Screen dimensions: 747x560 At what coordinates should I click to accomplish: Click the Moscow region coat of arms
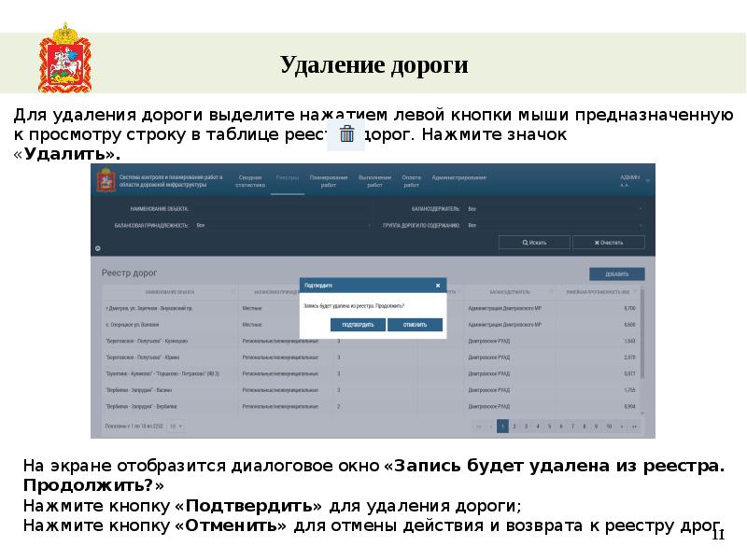tap(64, 64)
